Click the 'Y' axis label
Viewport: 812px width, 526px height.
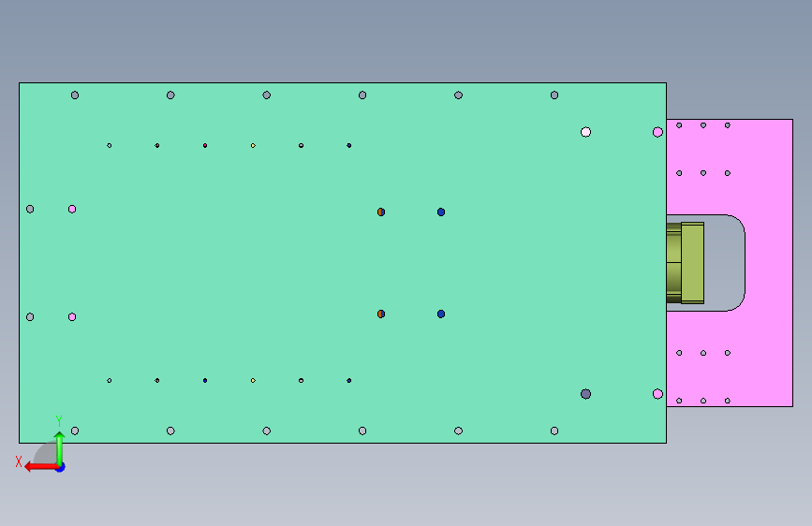pyautogui.click(x=59, y=421)
